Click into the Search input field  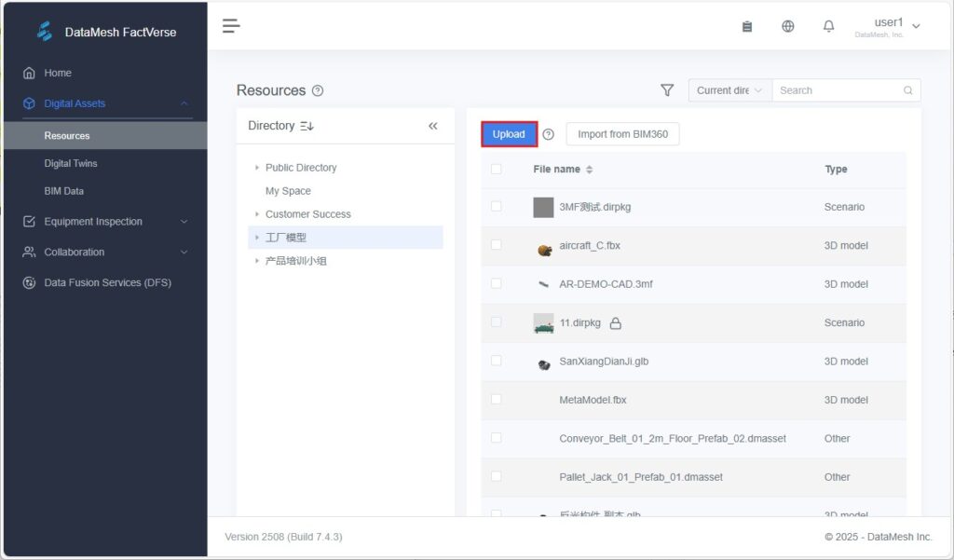point(838,90)
